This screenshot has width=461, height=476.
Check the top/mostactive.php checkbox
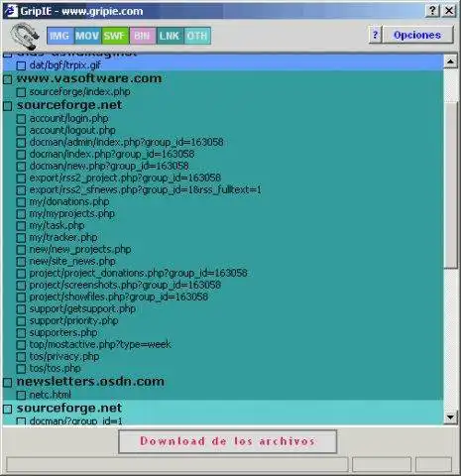(21, 345)
